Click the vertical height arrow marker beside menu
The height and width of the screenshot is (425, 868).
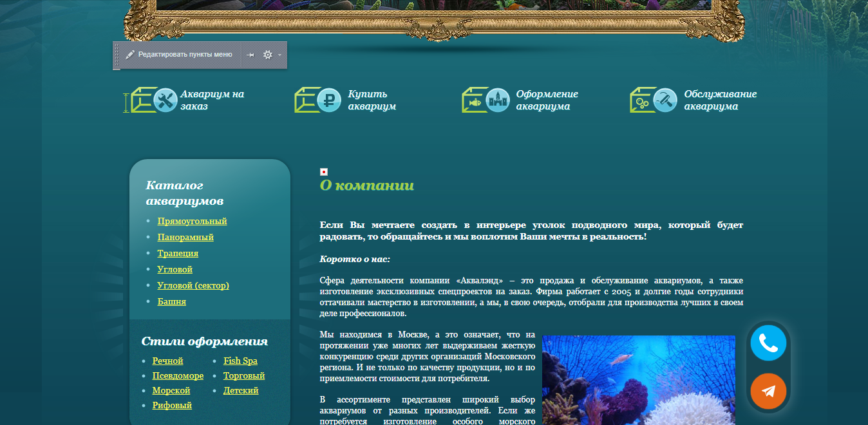click(x=126, y=102)
